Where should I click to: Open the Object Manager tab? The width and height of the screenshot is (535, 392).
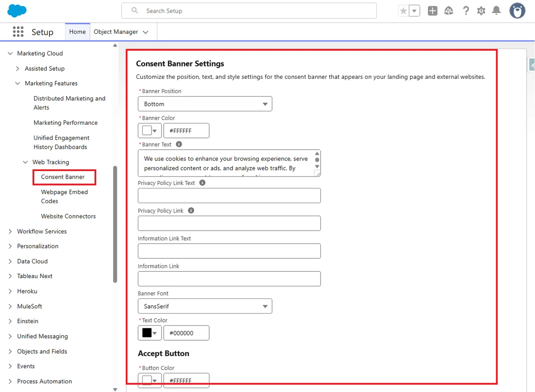(x=116, y=32)
